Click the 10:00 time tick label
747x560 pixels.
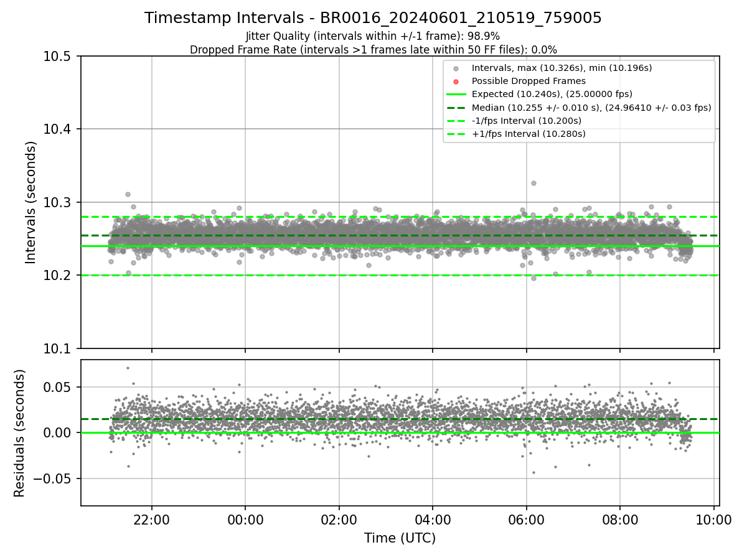[713, 520]
